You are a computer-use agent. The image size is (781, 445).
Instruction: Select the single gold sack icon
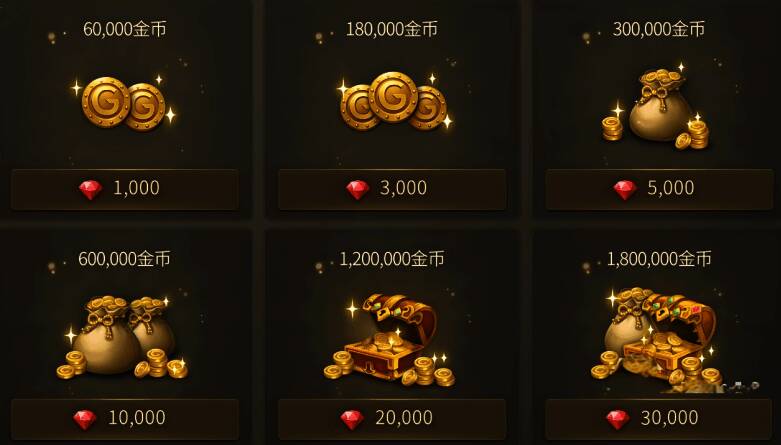656,106
